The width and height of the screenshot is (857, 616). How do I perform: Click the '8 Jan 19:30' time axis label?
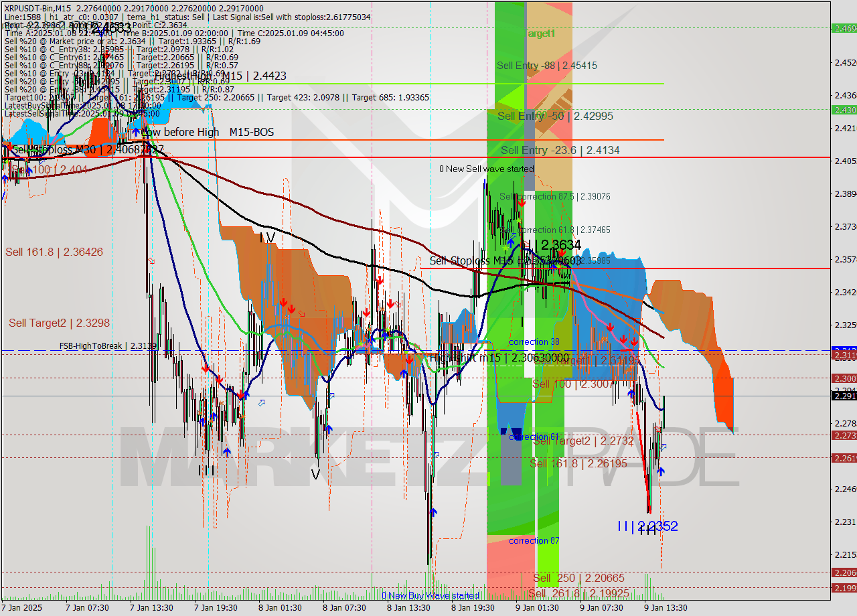click(x=473, y=608)
